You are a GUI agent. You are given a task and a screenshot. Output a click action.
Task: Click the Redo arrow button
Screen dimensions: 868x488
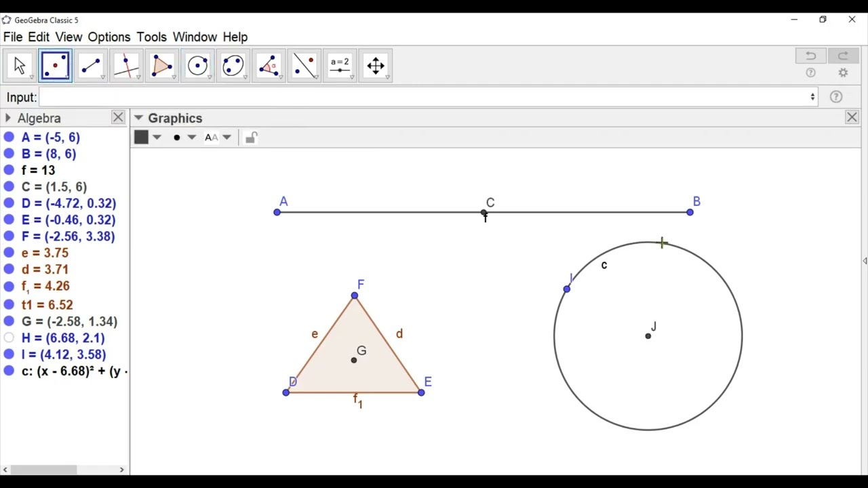pos(843,56)
